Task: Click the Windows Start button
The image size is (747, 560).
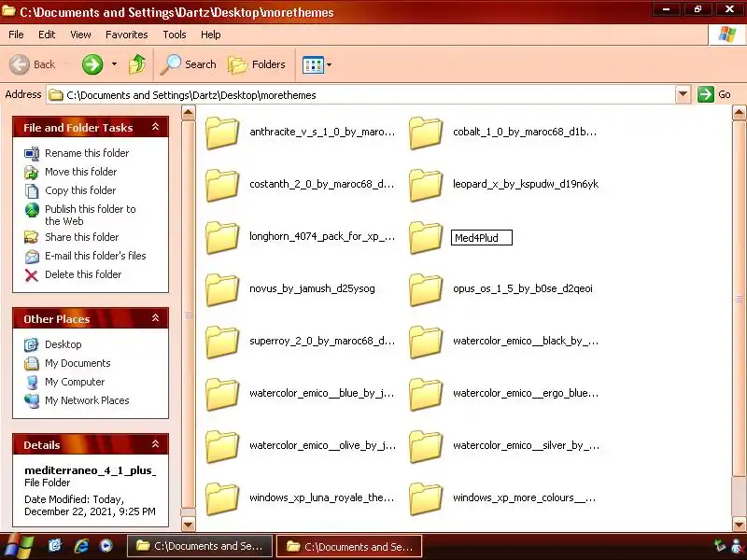Action: click(18, 546)
